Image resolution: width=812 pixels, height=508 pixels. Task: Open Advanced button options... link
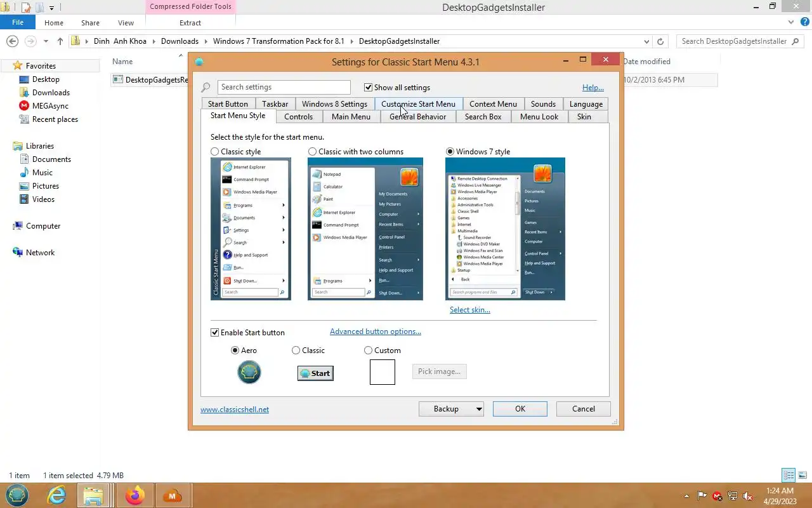tap(376, 331)
